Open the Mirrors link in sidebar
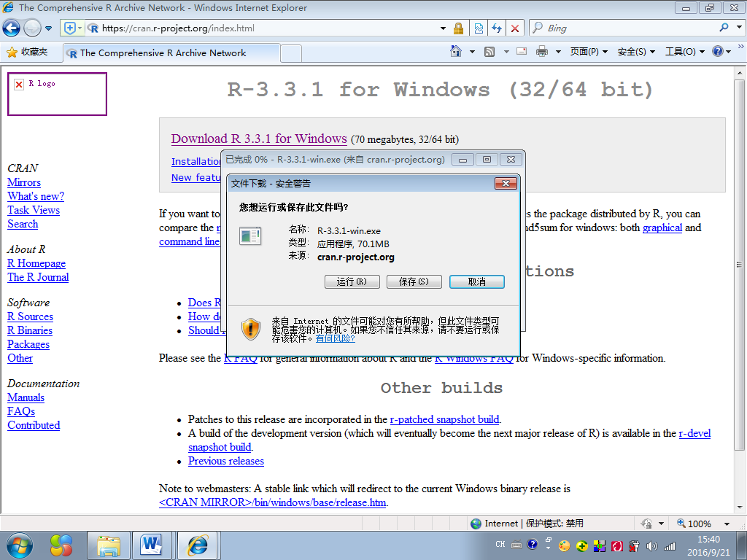Image resolution: width=747 pixels, height=560 pixels. point(24,182)
